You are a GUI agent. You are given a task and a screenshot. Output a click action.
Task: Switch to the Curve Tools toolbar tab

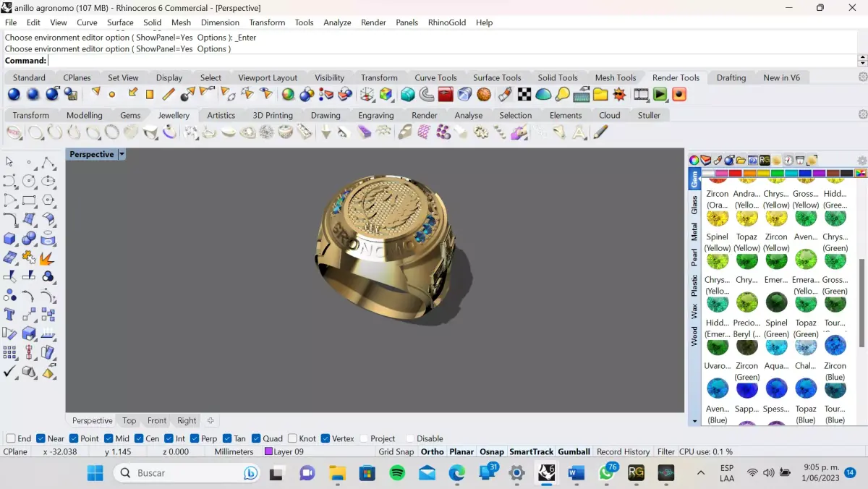tap(435, 77)
